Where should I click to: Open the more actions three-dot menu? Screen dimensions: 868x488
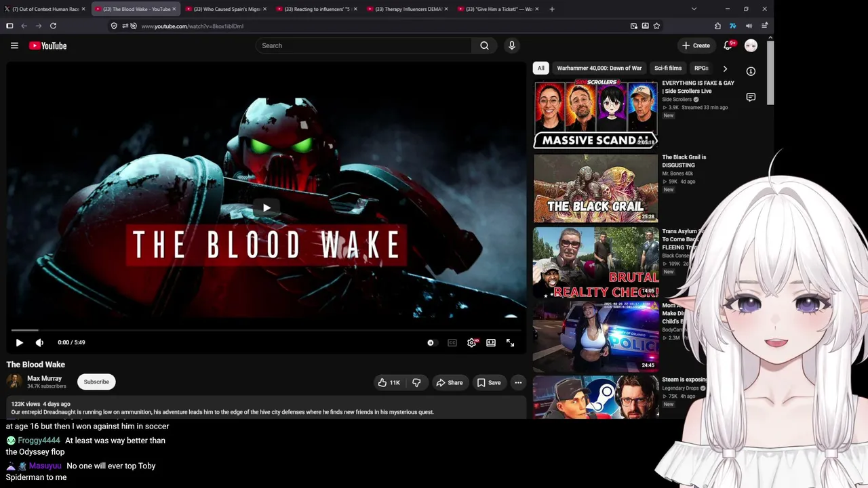518,382
